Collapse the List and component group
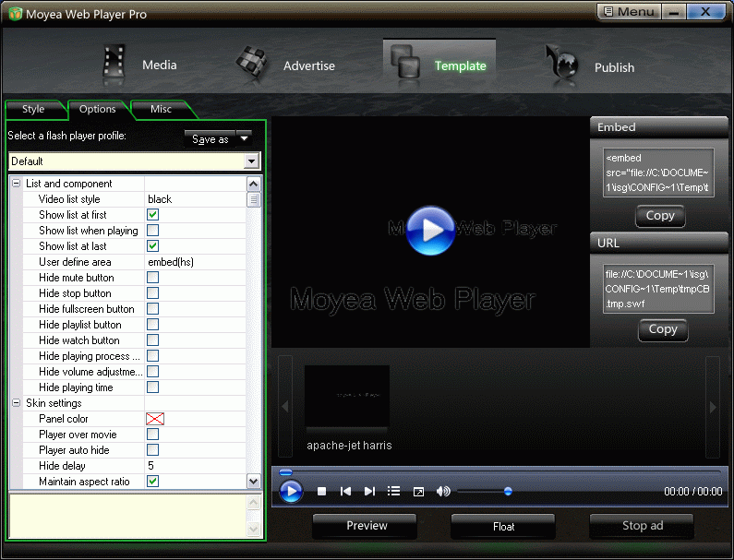The width and height of the screenshot is (734, 560). 17,184
